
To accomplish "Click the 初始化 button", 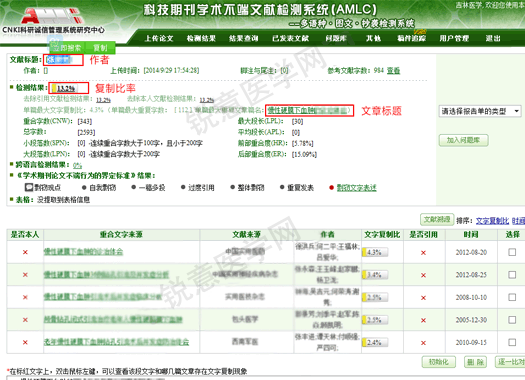I will coord(439,362).
